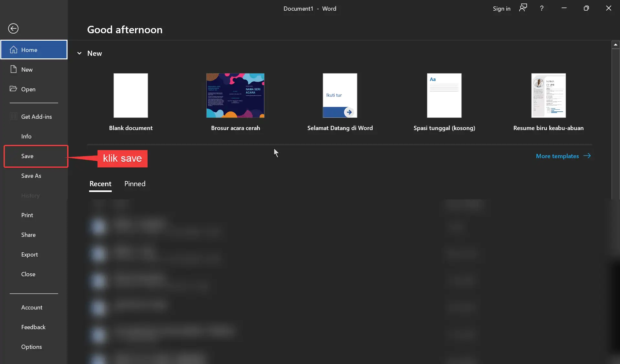This screenshot has height=364, width=620.
Task: Click the Home house icon
Action: (14, 50)
